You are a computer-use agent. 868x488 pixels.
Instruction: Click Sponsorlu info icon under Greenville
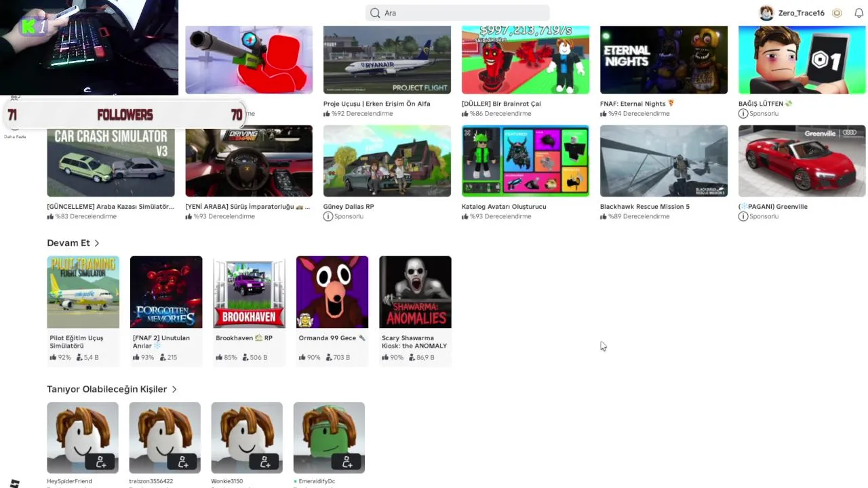743,216
